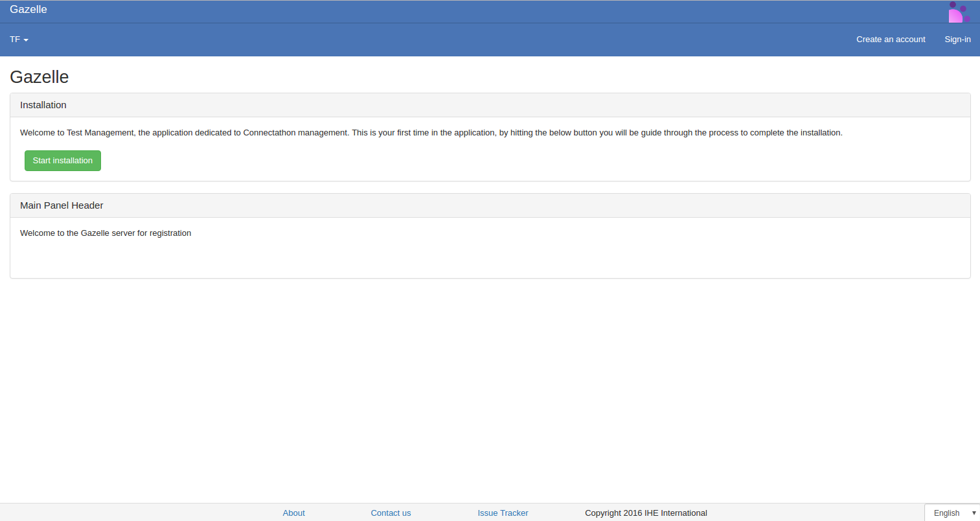Click the language selector's down arrow

click(974, 513)
